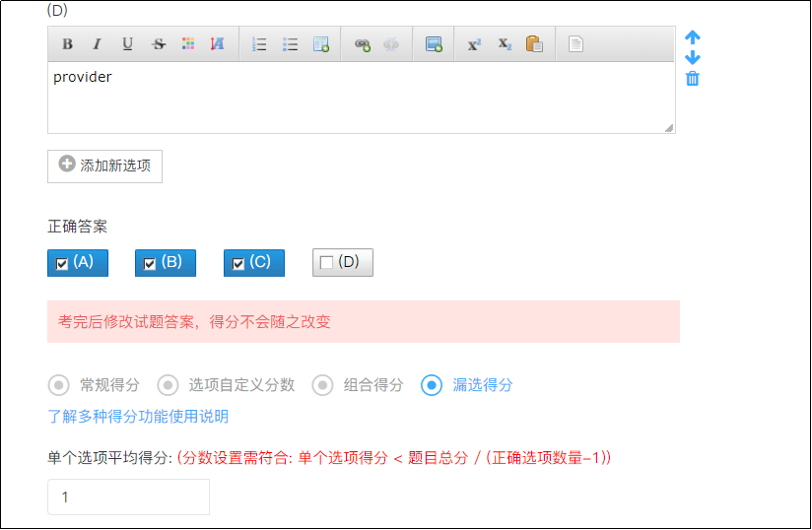Screen dimensions: 812x530
Task: Insert a numbered list
Action: (x=259, y=44)
